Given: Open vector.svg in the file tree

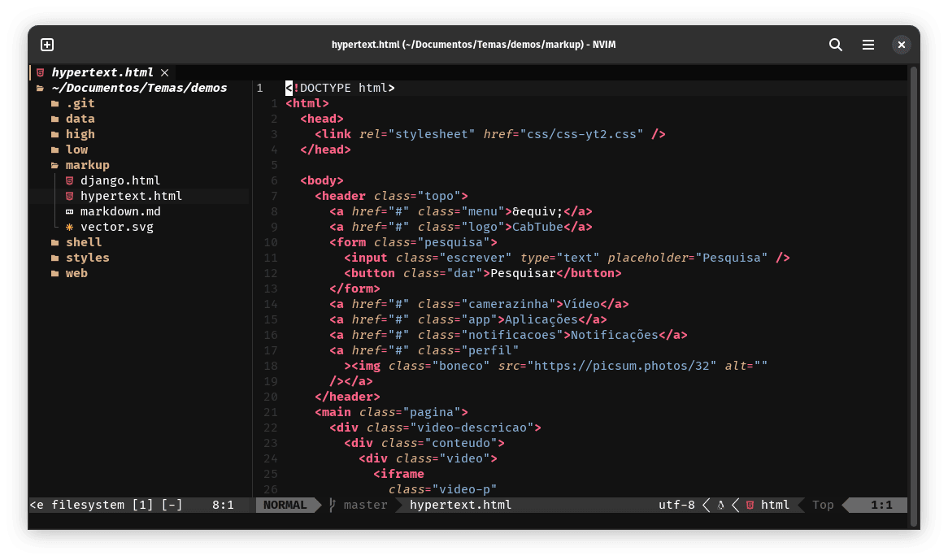Looking at the screenshot, I should pos(117,227).
